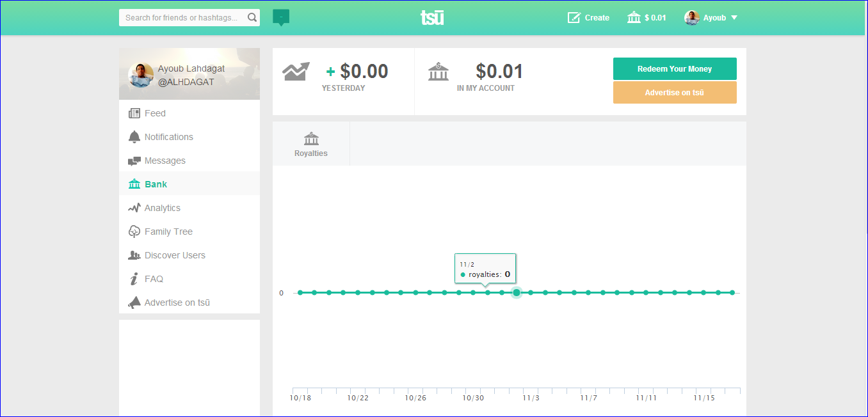Open the Ayoub Lahdagat profile name
The image size is (868, 417).
[191, 68]
